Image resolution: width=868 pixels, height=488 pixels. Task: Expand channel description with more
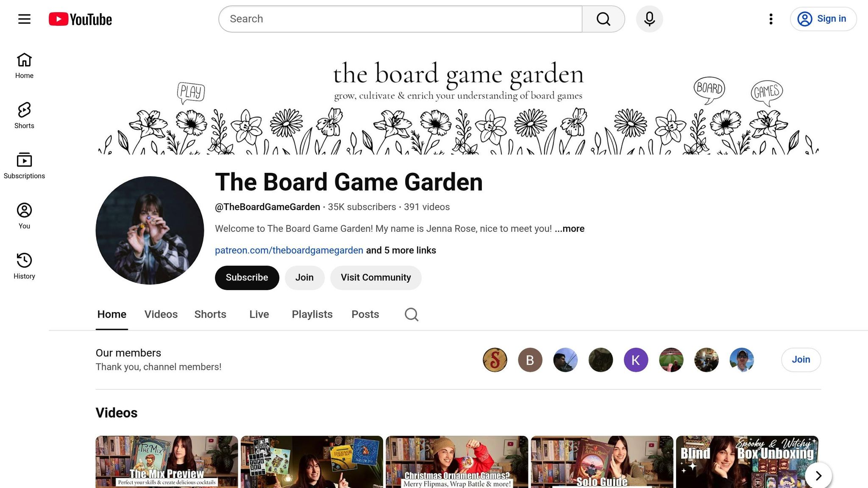pos(570,229)
